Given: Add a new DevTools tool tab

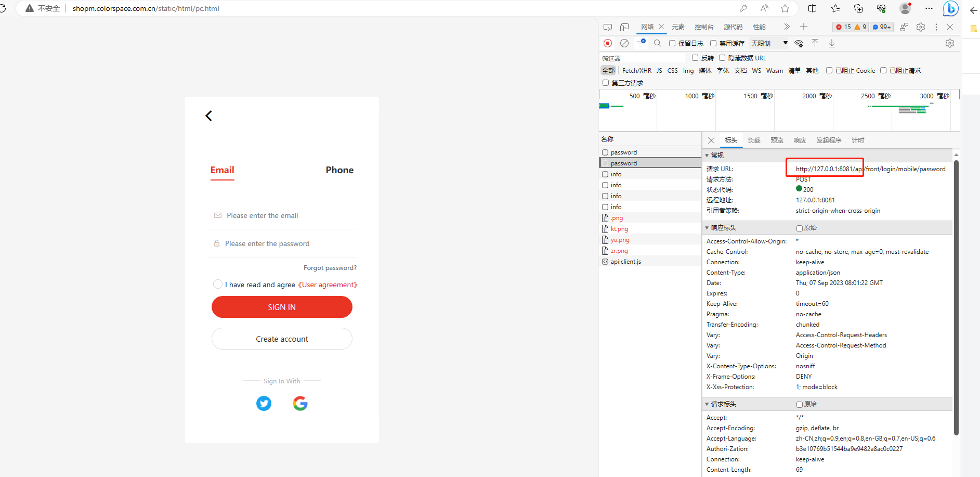Looking at the screenshot, I should [x=804, y=27].
